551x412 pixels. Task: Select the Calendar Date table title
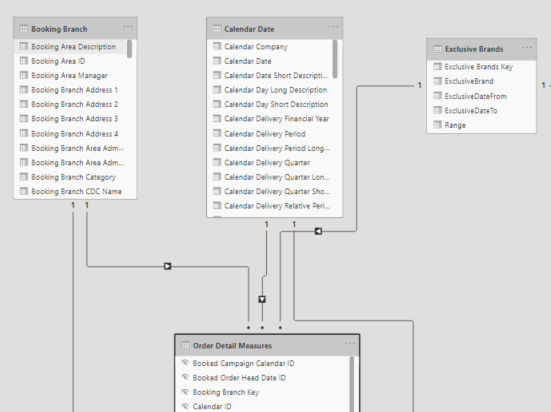point(249,29)
